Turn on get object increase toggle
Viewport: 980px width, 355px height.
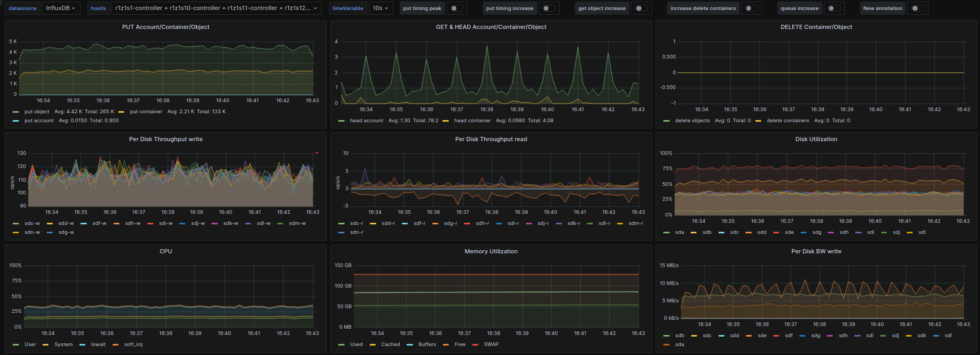pyautogui.click(x=641, y=8)
